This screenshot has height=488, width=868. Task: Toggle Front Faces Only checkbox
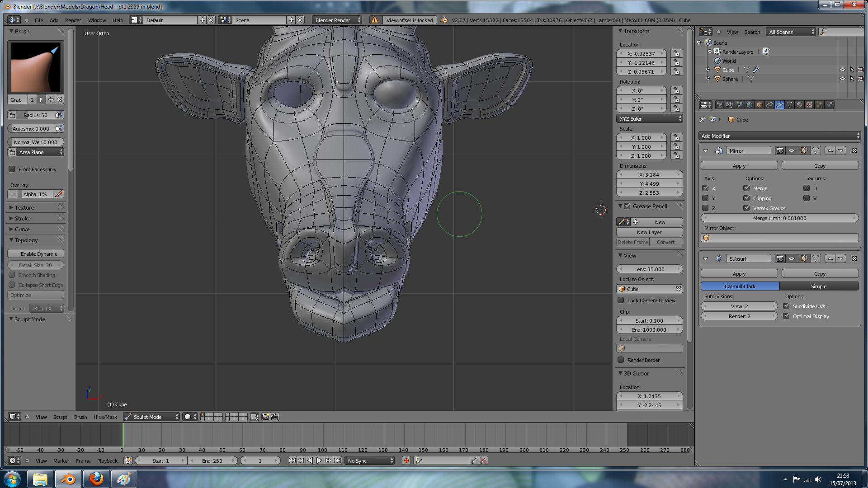[11, 169]
